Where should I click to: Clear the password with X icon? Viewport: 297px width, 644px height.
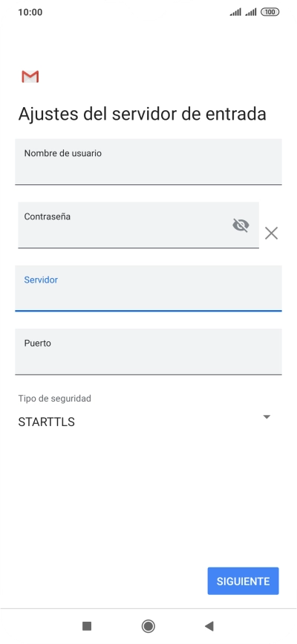tap(271, 234)
